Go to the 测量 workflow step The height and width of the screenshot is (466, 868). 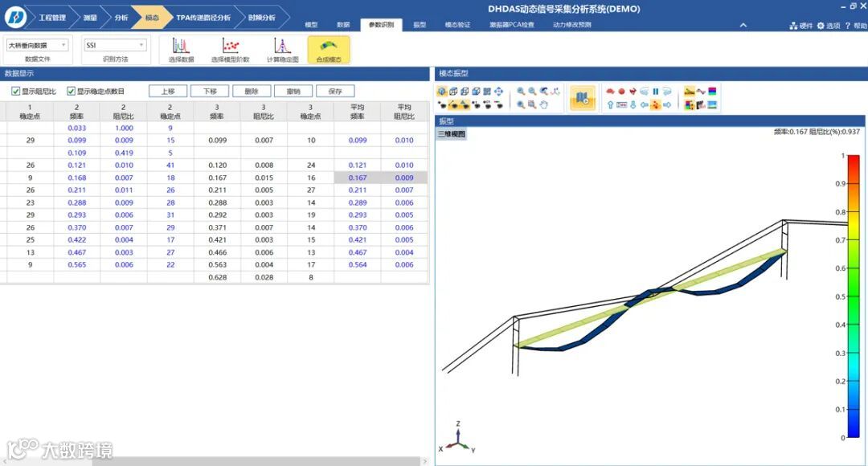[x=90, y=18]
